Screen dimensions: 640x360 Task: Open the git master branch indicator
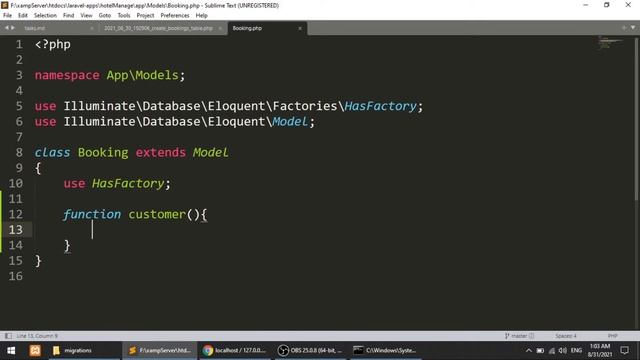point(519,336)
